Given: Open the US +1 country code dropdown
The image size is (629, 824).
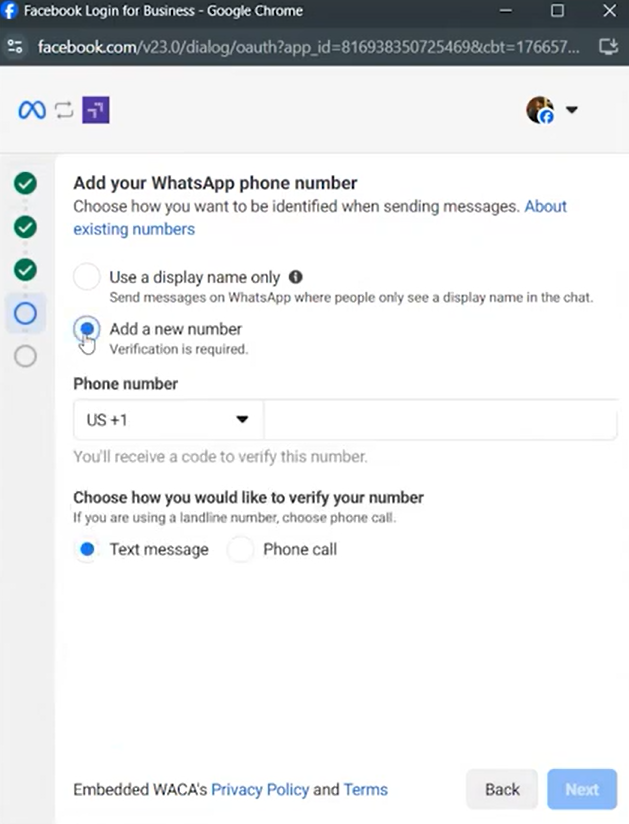Looking at the screenshot, I should point(168,419).
